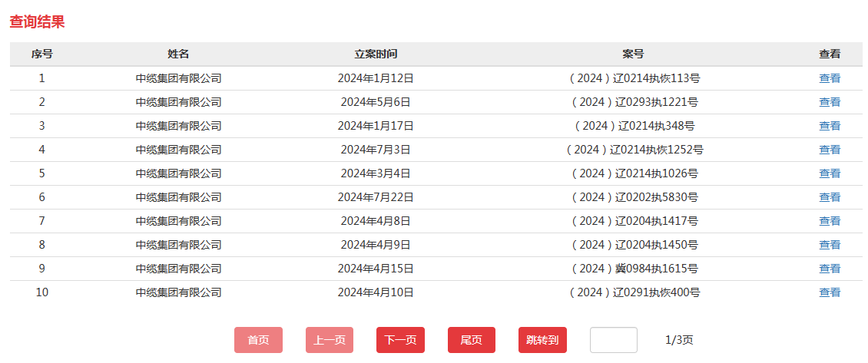The image size is (868, 363).
Task: Click 查看 for case 辽0291执恢400号
Action: point(830,292)
